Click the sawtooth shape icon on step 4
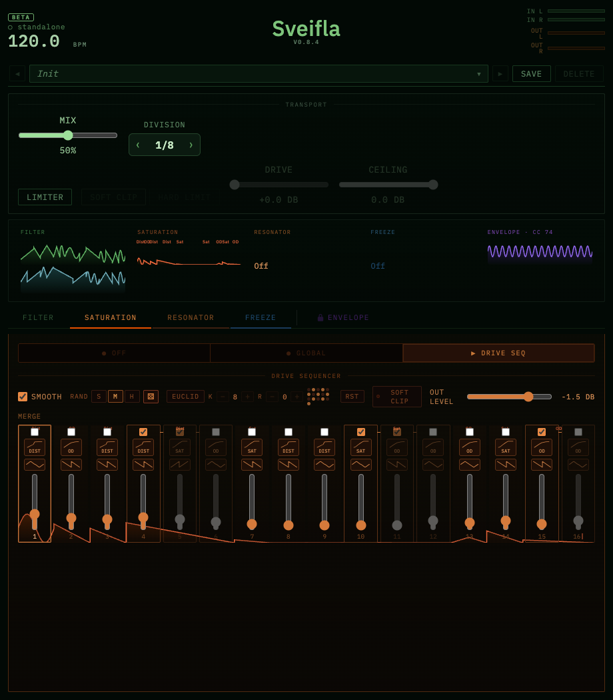 click(143, 465)
